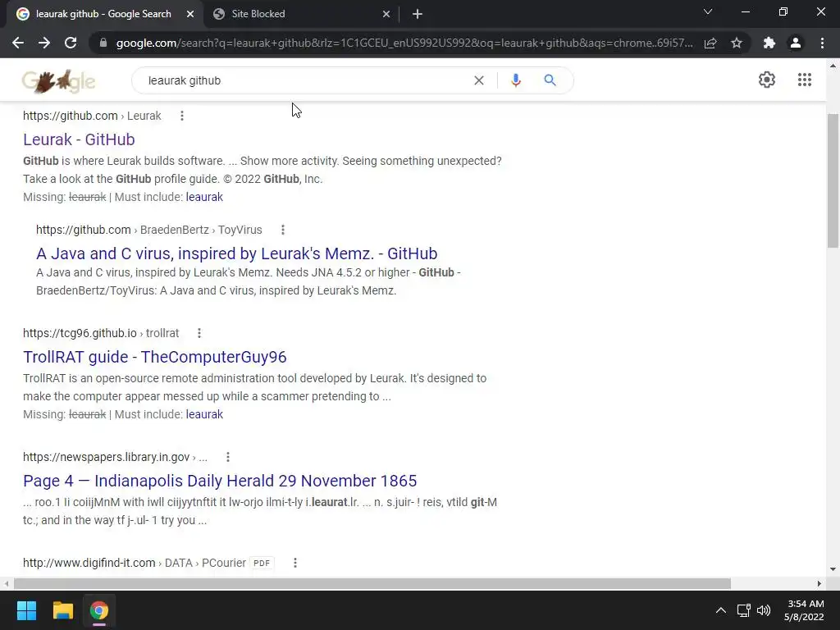Open the Leurak - GitHub result
The image size is (840, 630).
click(79, 139)
